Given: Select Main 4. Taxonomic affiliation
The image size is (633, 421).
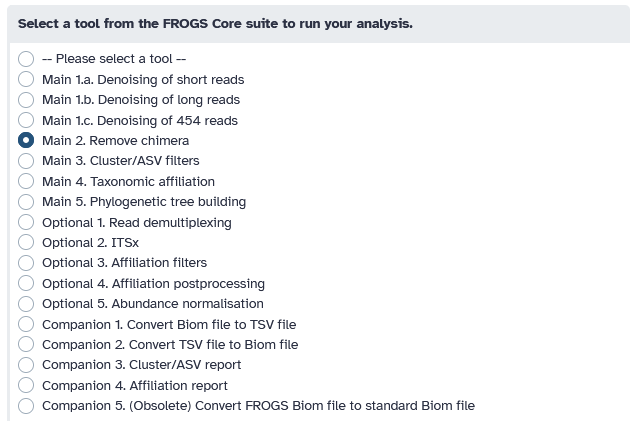Looking at the screenshot, I should (26, 181).
